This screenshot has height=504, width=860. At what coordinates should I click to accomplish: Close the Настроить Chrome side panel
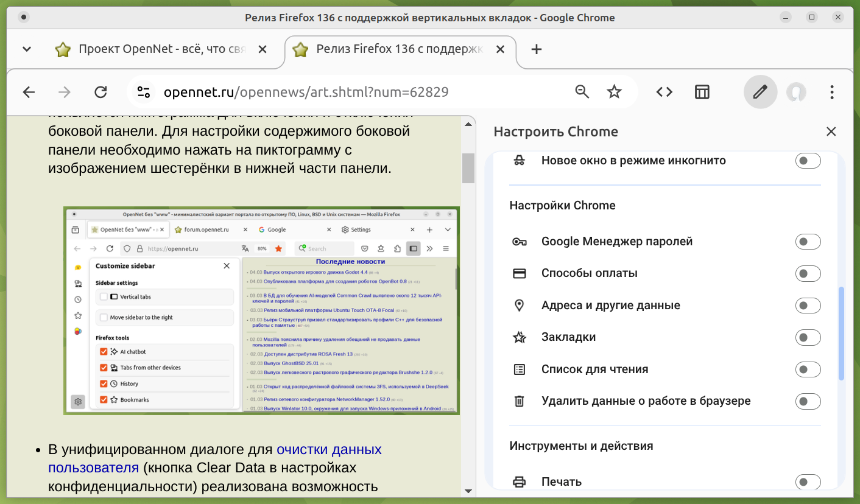[x=831, y=131]
